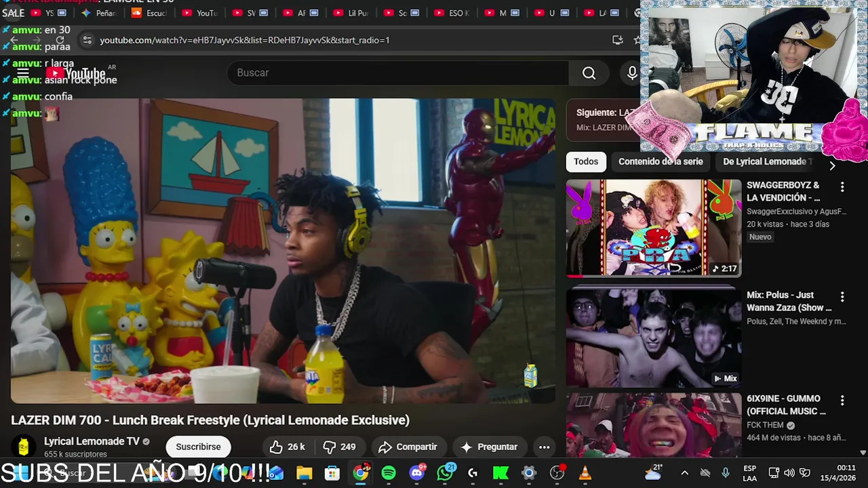Click the URL in the address bar
The height and width of the screenshot is (488, 868).
click(x=244, y=40)
